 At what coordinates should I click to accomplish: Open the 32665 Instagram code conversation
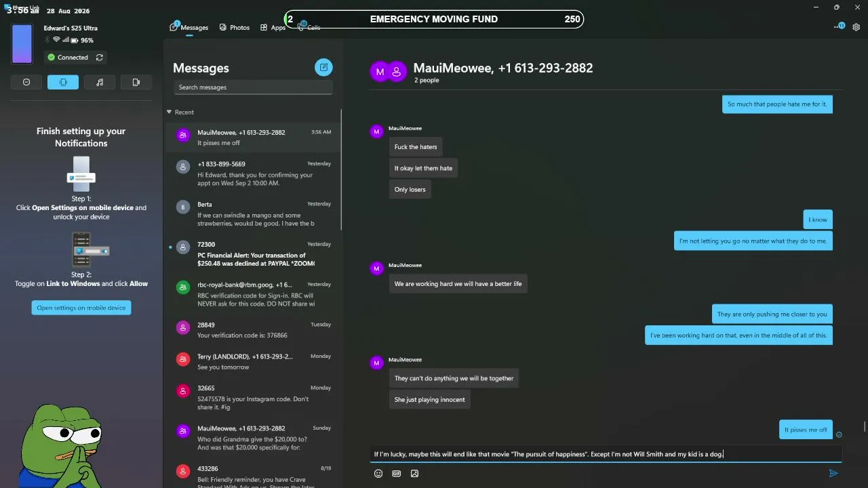pos(252,399)
